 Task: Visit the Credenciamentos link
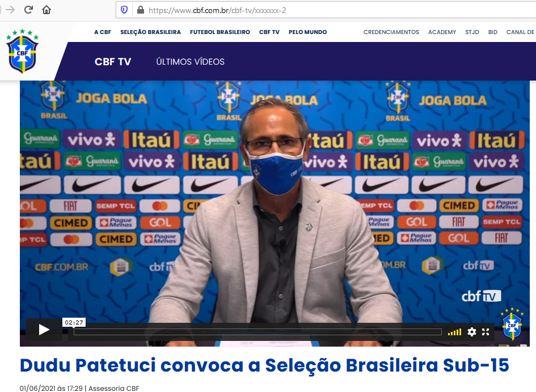click(391, 32)
